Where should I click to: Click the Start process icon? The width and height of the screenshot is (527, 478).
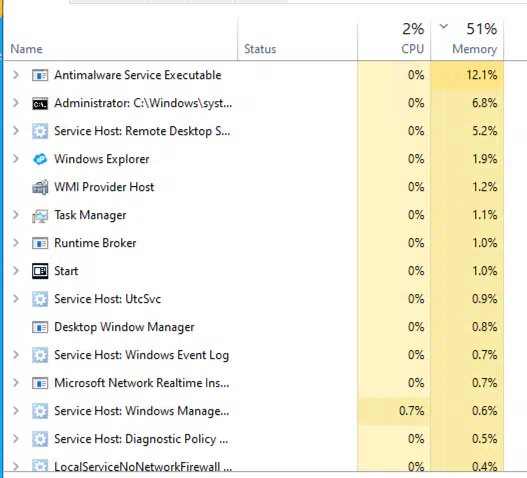pos(40,271)
